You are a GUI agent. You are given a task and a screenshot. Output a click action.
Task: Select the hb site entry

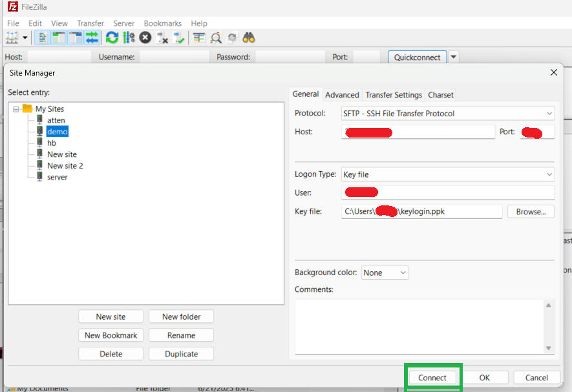click(52, 143)
